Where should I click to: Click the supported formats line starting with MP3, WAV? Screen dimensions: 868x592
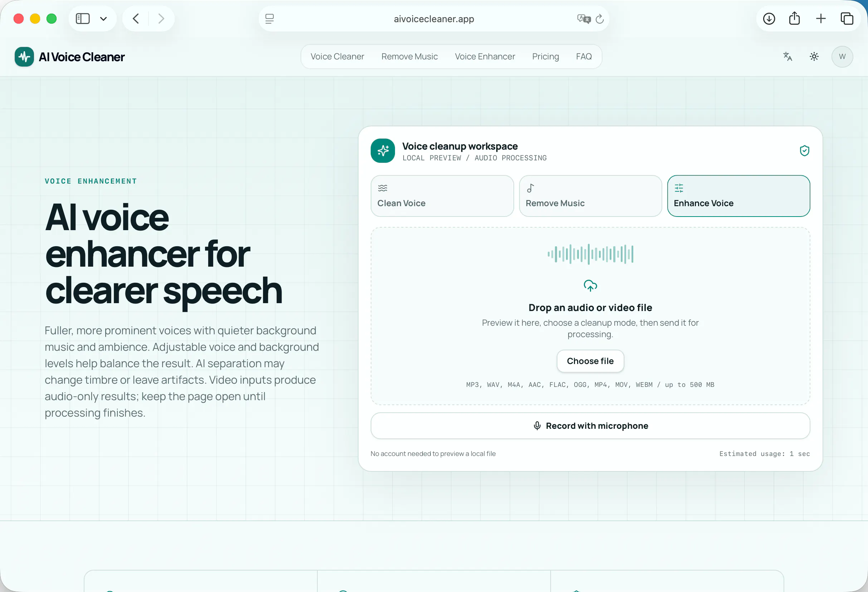590,384
